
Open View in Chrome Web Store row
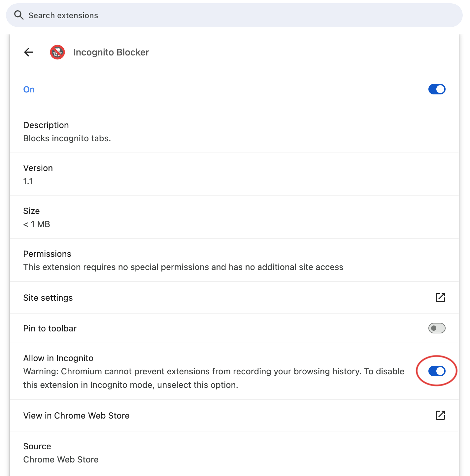[x=234, y=415]
